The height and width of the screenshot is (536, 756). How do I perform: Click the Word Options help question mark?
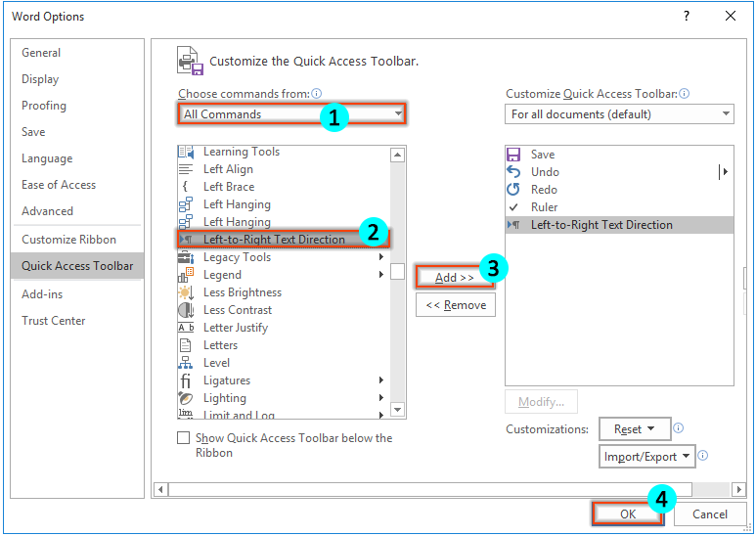[x=687, y=17]
